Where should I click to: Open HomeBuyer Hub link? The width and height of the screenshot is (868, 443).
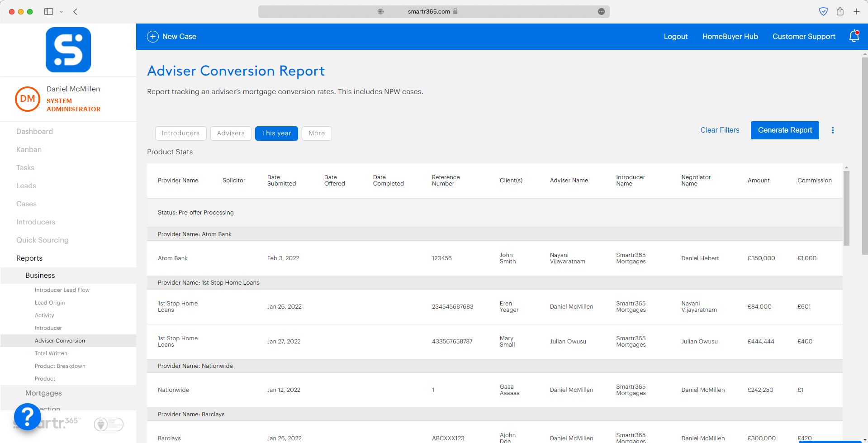(x=730, y=37)
